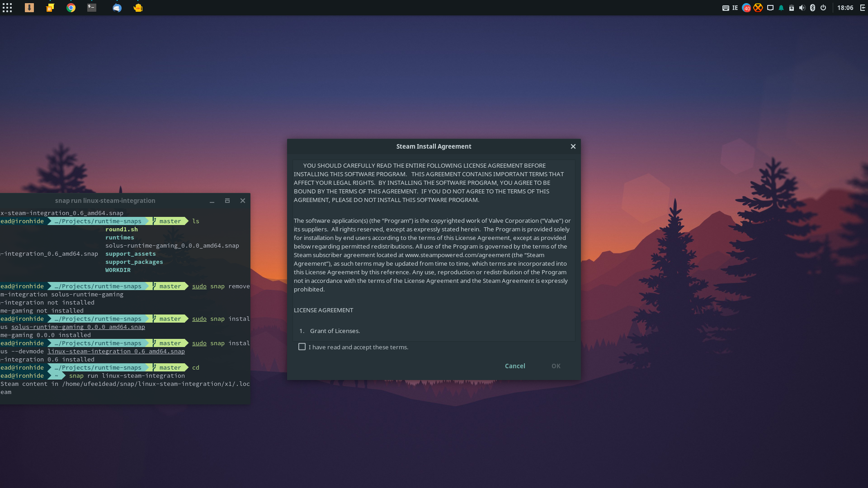Click the Steam Install Agreement title bar
Screen dimensions: 868x488
click(434, 146)
